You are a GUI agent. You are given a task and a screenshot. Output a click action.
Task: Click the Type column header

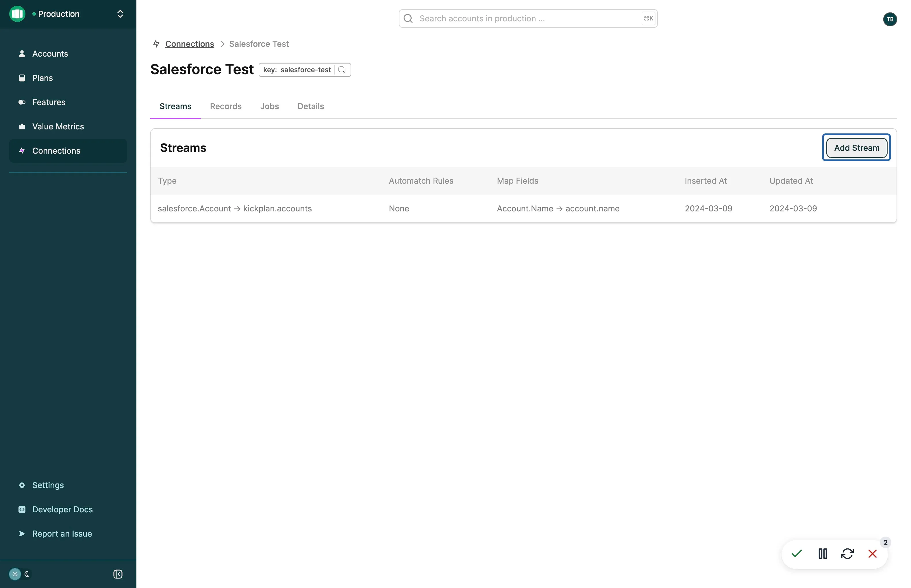[167, 181]
